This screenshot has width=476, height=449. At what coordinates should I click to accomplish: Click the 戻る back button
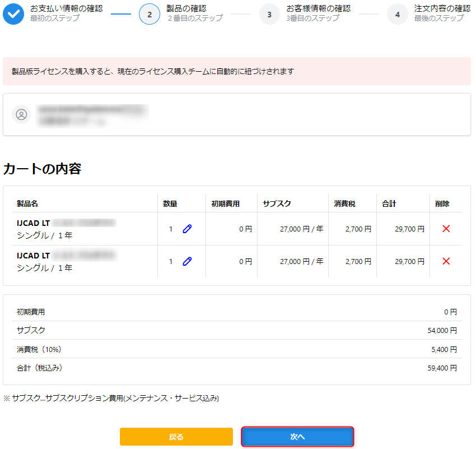point(176,437)
